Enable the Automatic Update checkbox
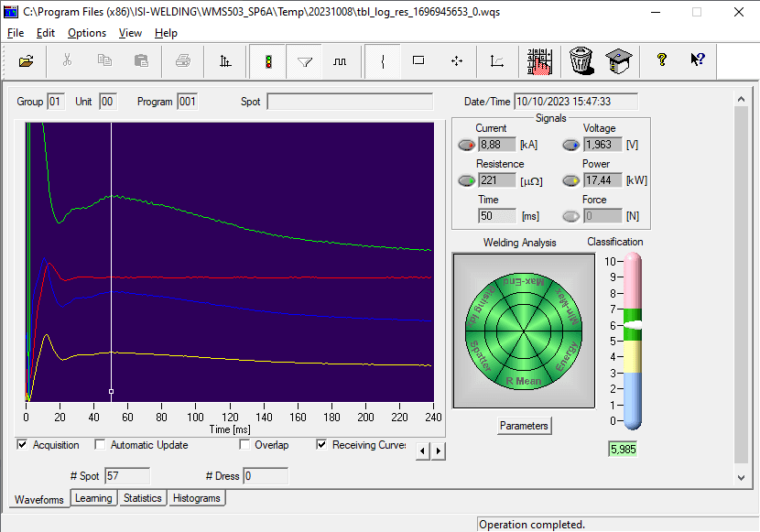This screenshot has height=532, width=760. [101, 446]
